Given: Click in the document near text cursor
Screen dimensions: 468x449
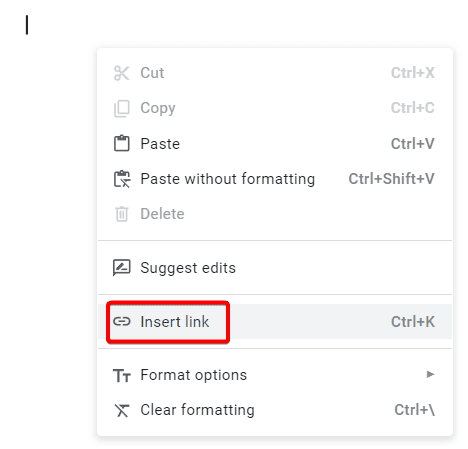Looking at the screenshot, I should [27, 25].
